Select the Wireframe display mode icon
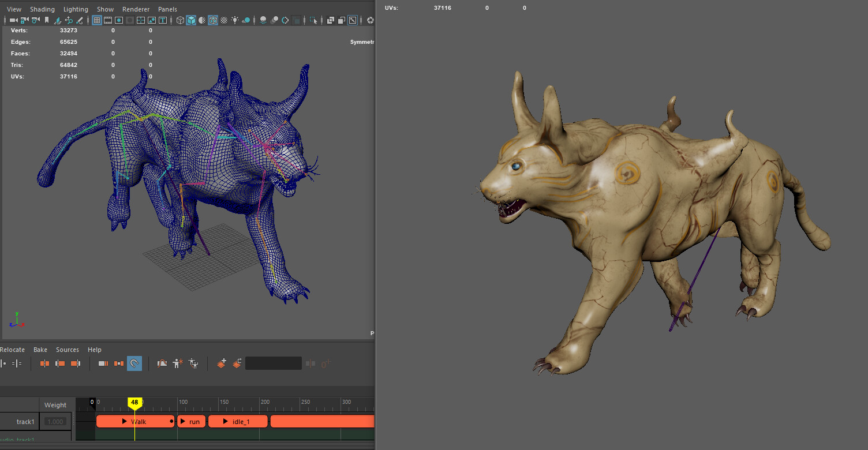Screen dimensions: 868x450 point(181,20)
